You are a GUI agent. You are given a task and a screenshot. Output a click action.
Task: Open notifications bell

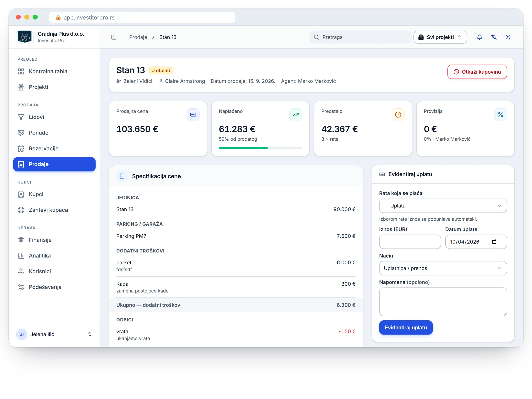[x=479, y=37]
